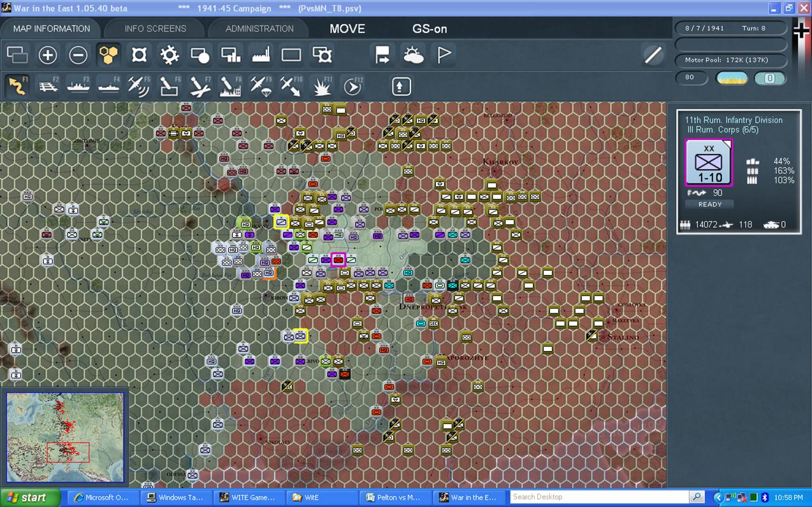Click the 103% value in unit panel
Image resolution: width=812 pixels, height=507 pixels.
783,180
